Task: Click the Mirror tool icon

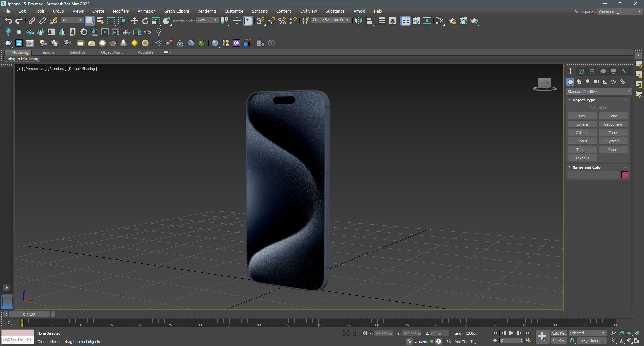Action: (358, 21)
